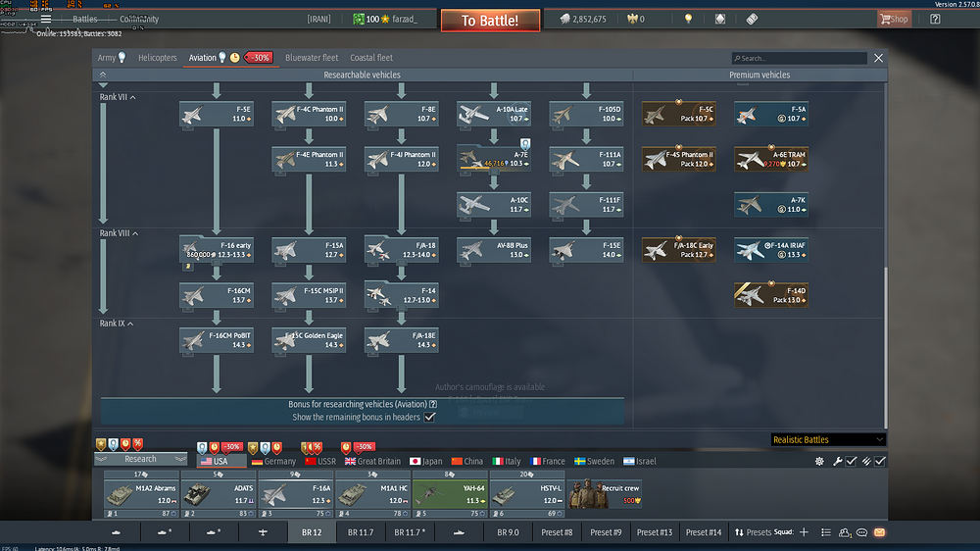Select the HSTV-L crew slot
980x551 pixels.
(527, 494)
